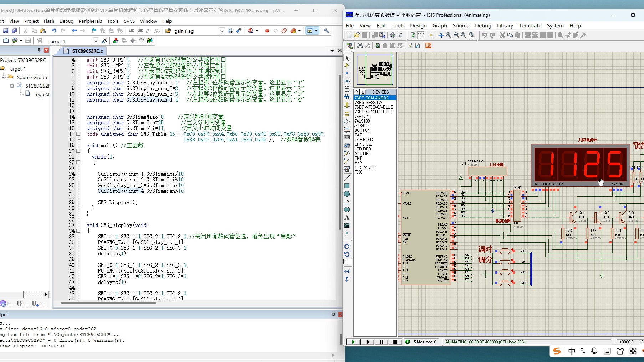Screen dimensions: 644x362
Task: Expand the gain_Flag find combo box
Action: point(221,31)
